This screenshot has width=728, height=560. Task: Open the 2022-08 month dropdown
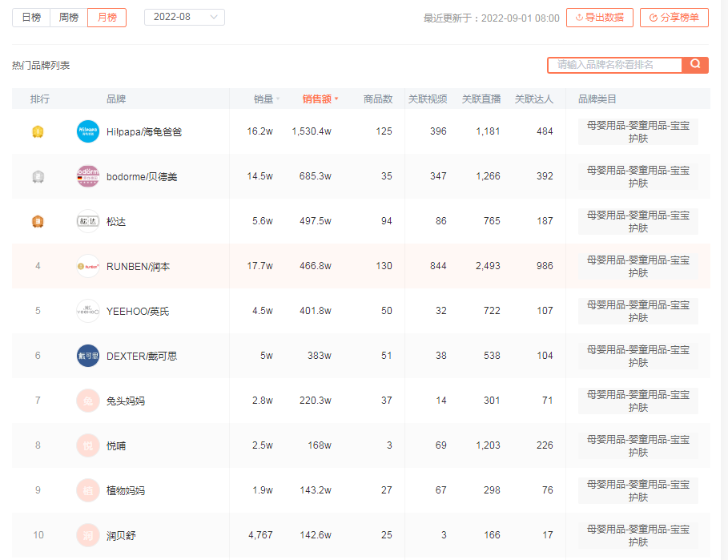click(184, 17)
